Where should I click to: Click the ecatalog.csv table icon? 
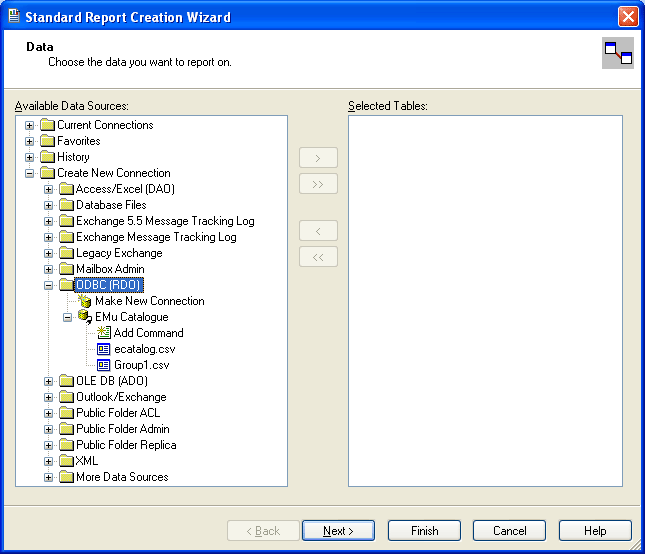tap(104, 349)
